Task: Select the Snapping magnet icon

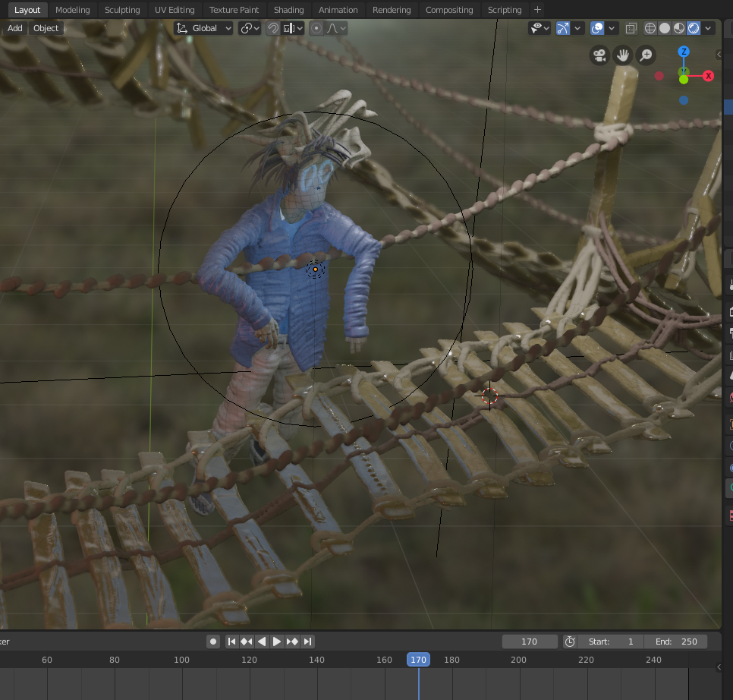Action: [x=272, y=28]
